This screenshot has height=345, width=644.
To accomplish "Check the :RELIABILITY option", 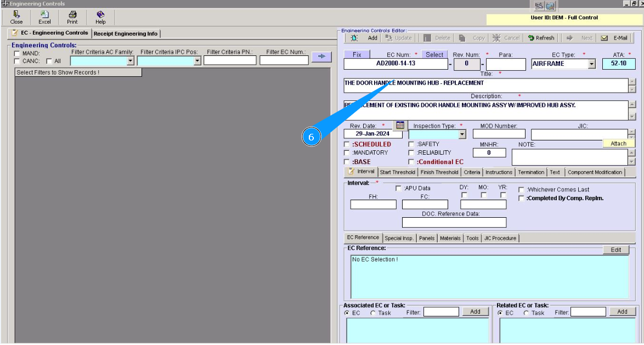I will pos(411,153).
